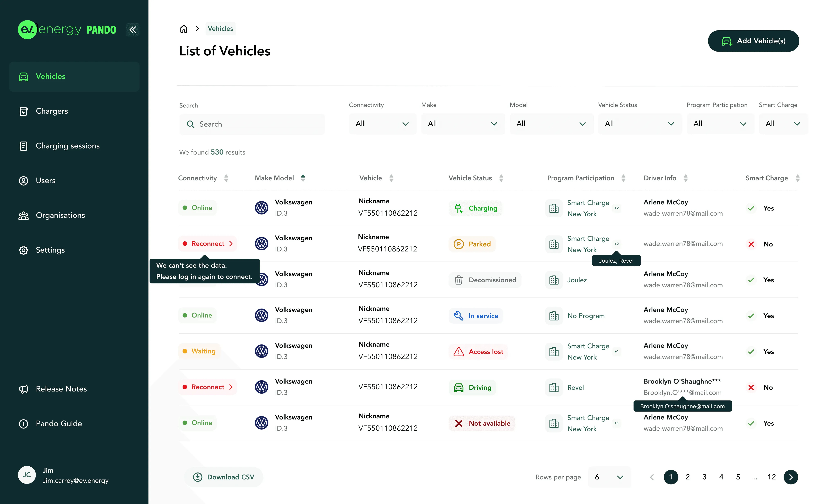Click Brooklyn O'Shaughne*** driver name
Screen dimensions: 838x504
[682, 381]
